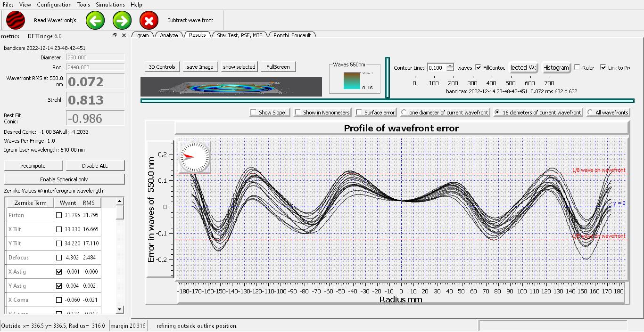Click the Waves 550nm color scale bar
644x332 pixels.
[351, 81]
